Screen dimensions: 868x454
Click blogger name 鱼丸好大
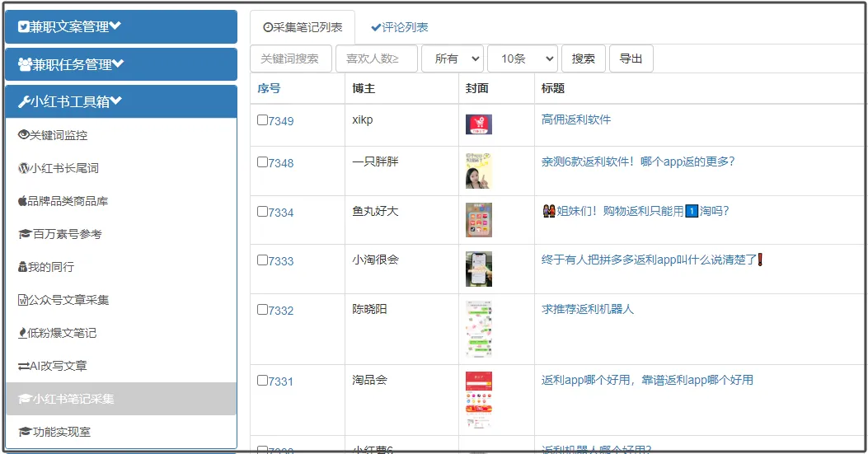(x=375, y=211)
